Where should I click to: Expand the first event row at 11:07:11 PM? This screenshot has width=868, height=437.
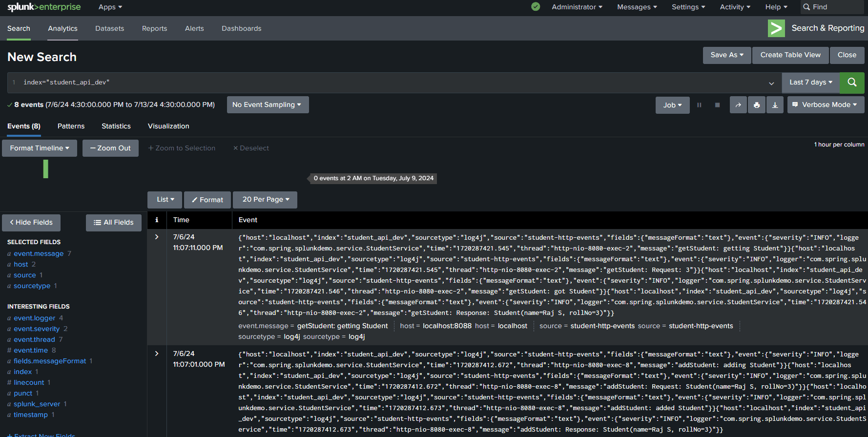(157, 237)
